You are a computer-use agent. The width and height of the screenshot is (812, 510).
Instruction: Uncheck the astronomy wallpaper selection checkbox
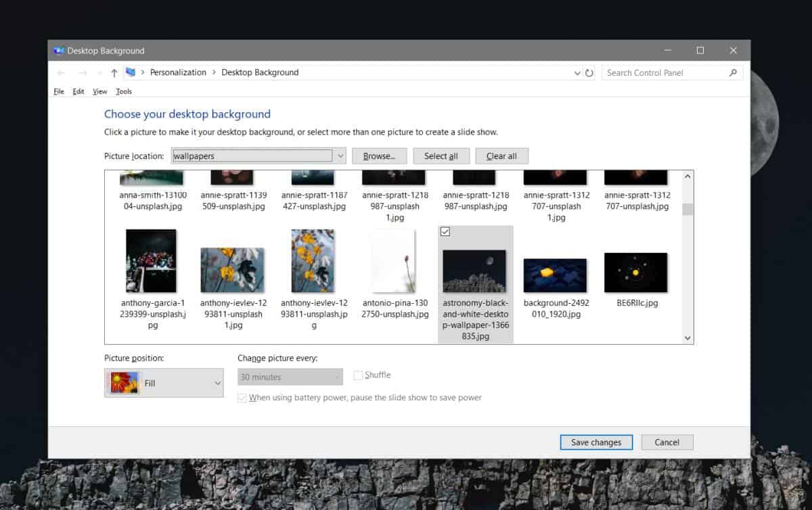(x=445, y=232)
